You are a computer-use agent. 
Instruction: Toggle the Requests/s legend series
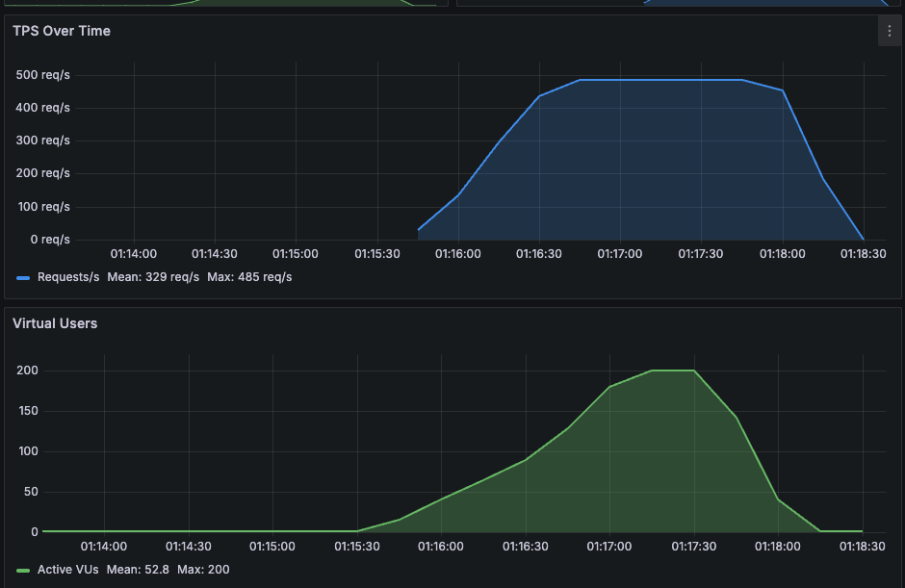68,277
